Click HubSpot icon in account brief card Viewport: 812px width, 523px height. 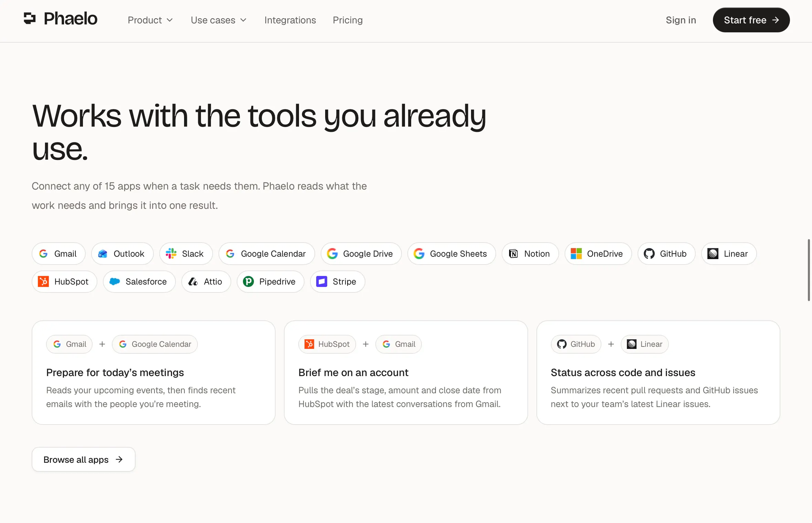click(x=309, y=344)
